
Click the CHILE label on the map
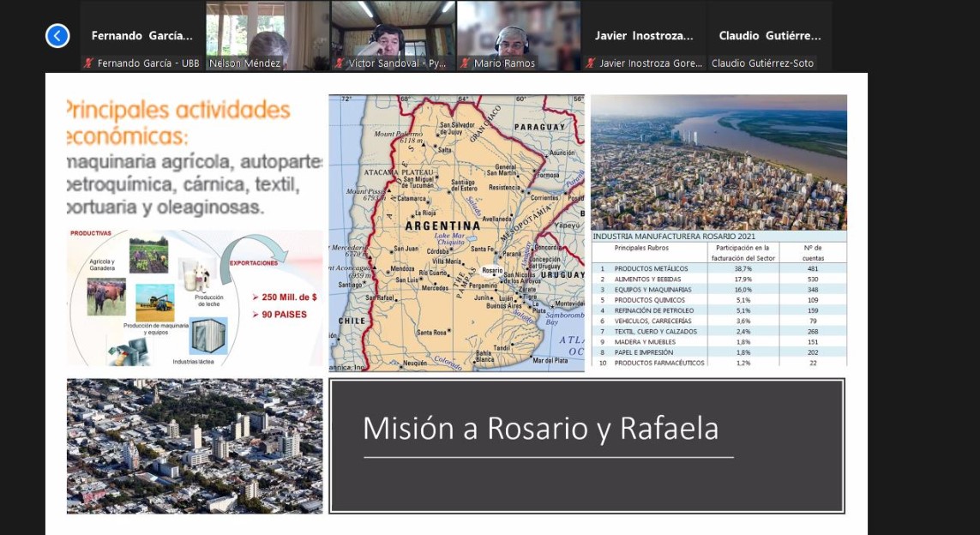point(352,321)
